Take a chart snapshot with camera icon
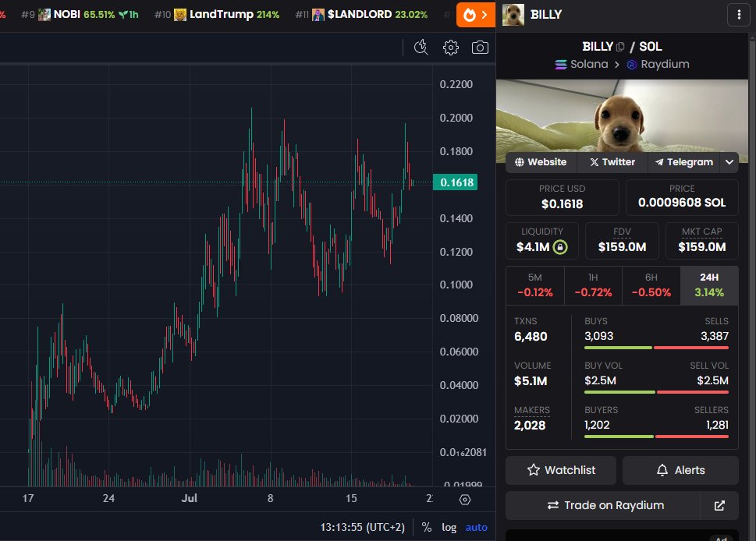 click(480, 48)
